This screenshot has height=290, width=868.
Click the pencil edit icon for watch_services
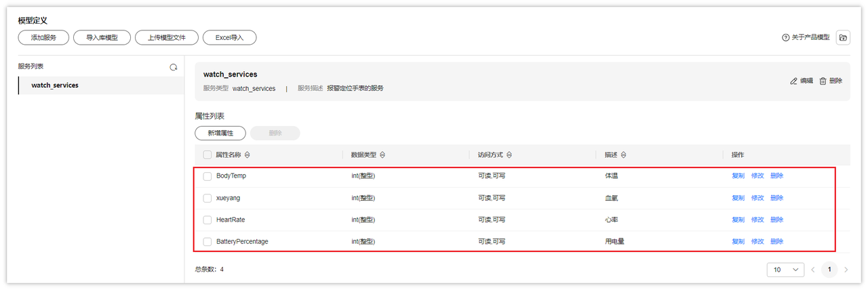[794, 81]
